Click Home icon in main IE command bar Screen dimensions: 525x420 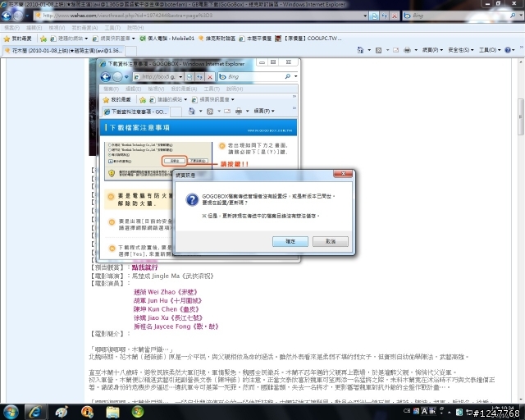click(360, 50)
